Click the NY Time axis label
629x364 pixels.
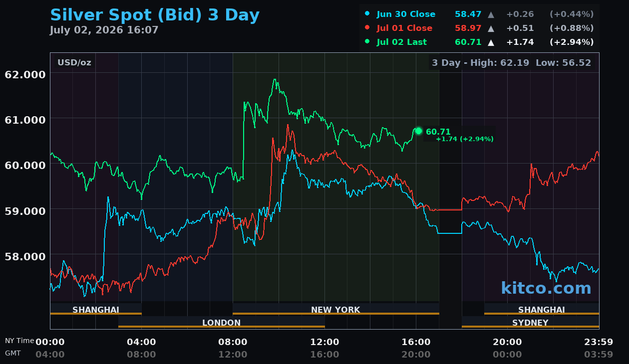[x=19, y=341]
